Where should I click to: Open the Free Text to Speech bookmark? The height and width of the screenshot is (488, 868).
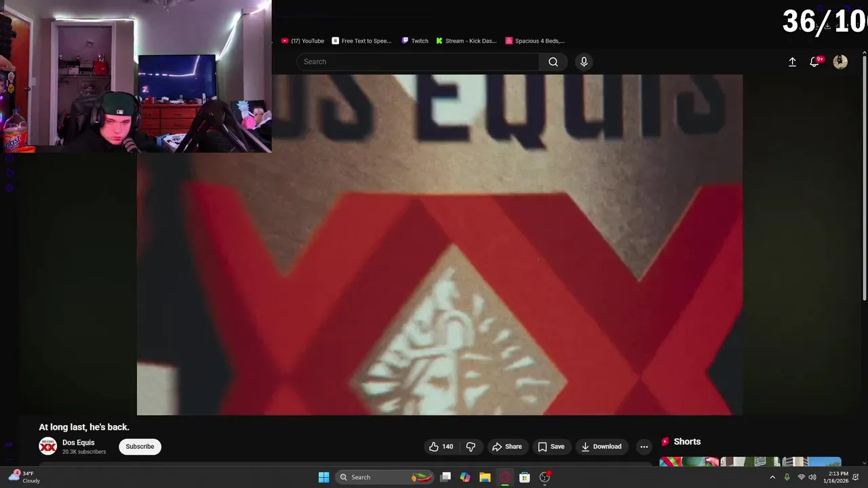pos(361,41)
